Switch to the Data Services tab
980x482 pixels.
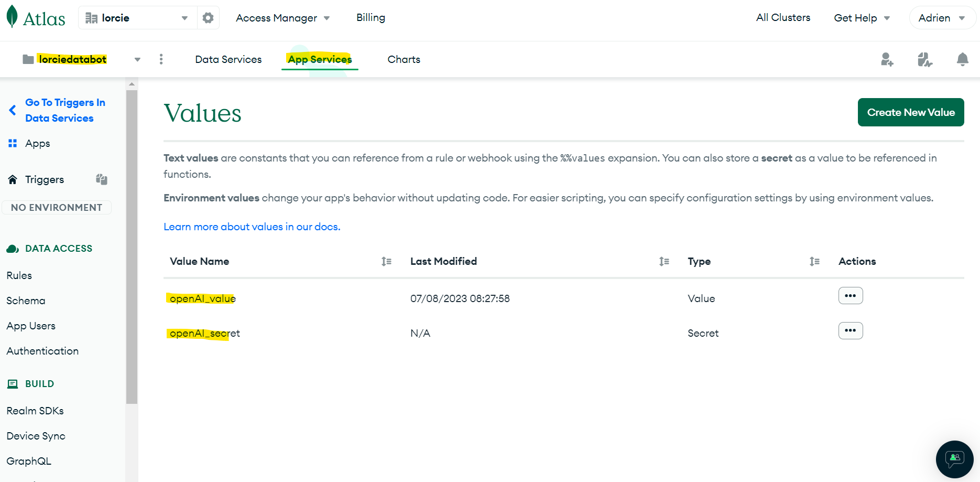pos(228,59)
